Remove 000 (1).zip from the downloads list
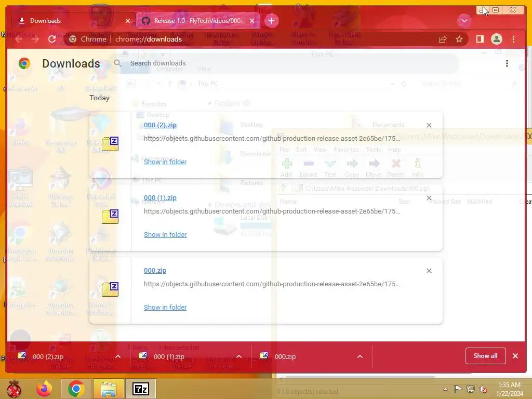 click(x=429, y=198)
